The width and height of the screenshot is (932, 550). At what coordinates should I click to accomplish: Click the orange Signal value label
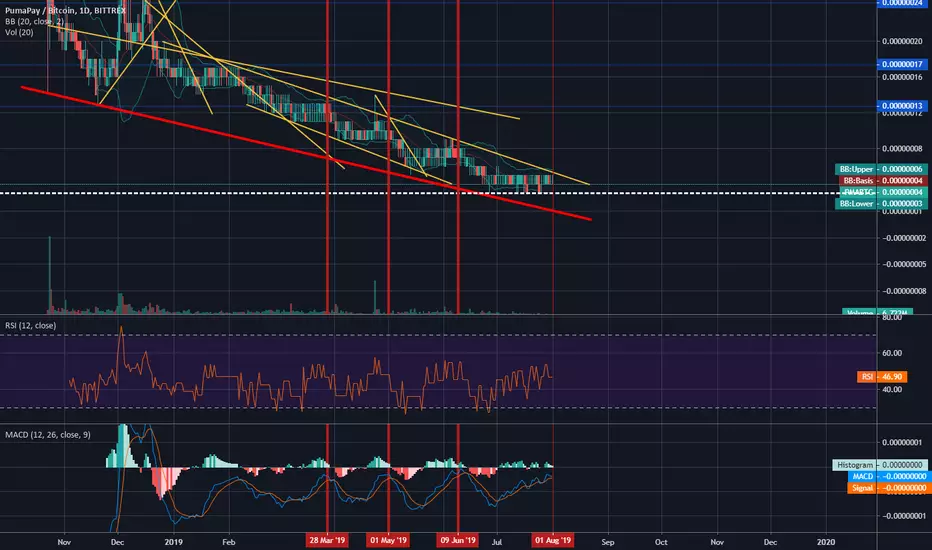887,488
